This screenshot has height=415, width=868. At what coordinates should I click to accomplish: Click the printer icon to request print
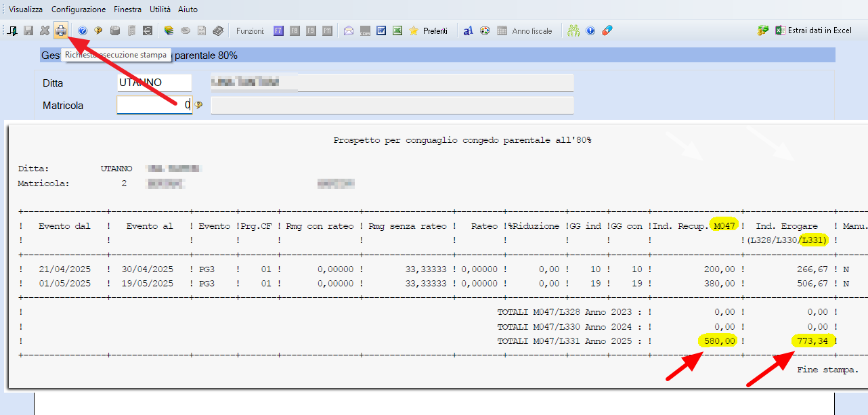(61, 30)
